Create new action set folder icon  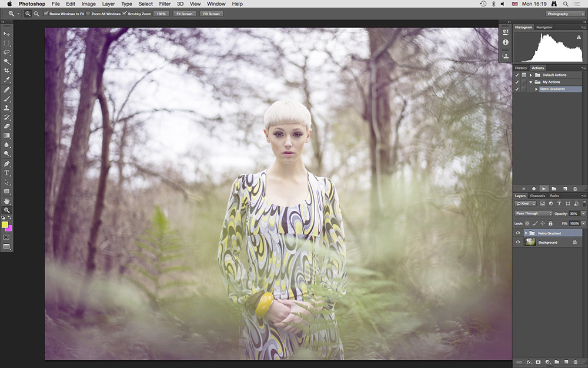[x=554, y=188]
